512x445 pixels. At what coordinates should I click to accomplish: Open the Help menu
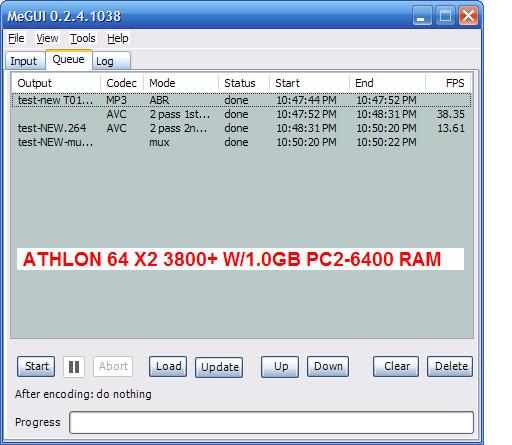pos(118,38)
